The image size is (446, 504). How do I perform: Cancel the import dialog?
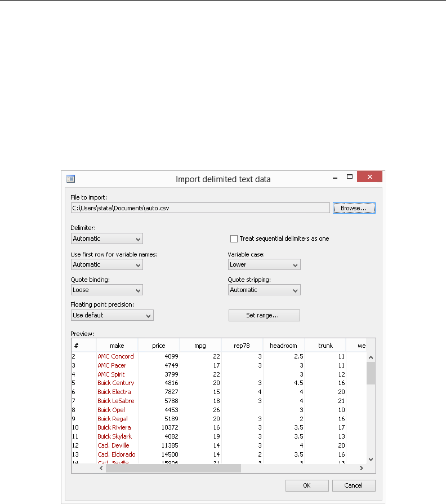point(354,485)
